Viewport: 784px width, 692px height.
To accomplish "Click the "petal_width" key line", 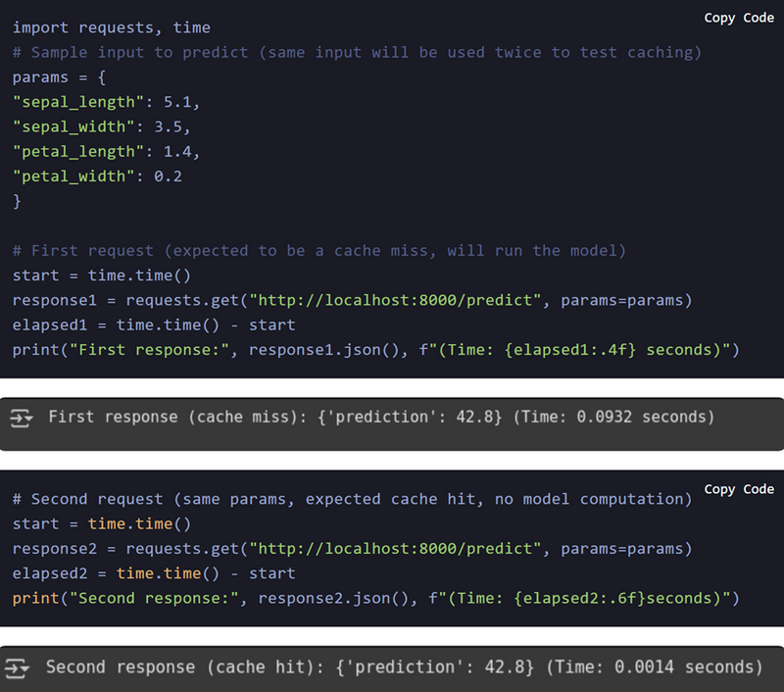I will pos(96,176).
